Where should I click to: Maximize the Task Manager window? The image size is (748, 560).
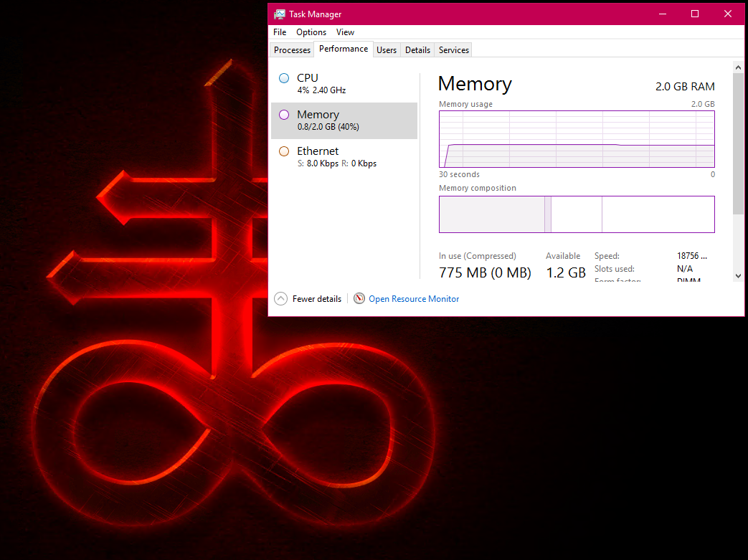[695, 14]
